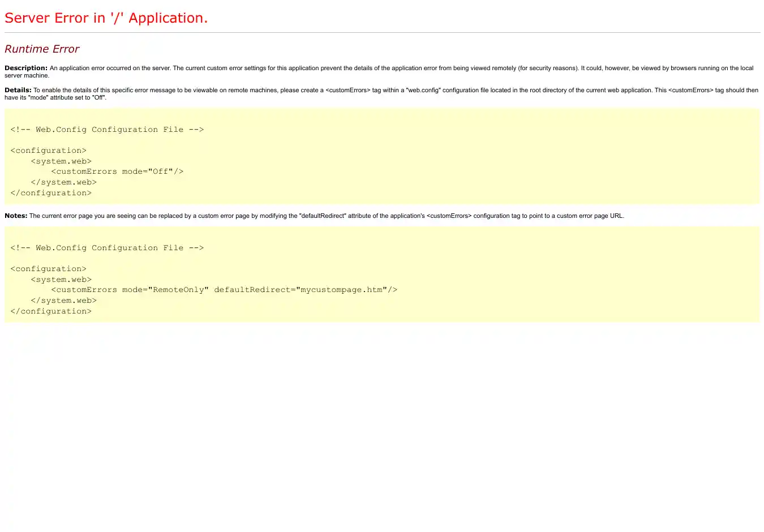Screen dimensions: 764x532
Task: Click the bold "Details:" label
Action: [x=18, y=90]
